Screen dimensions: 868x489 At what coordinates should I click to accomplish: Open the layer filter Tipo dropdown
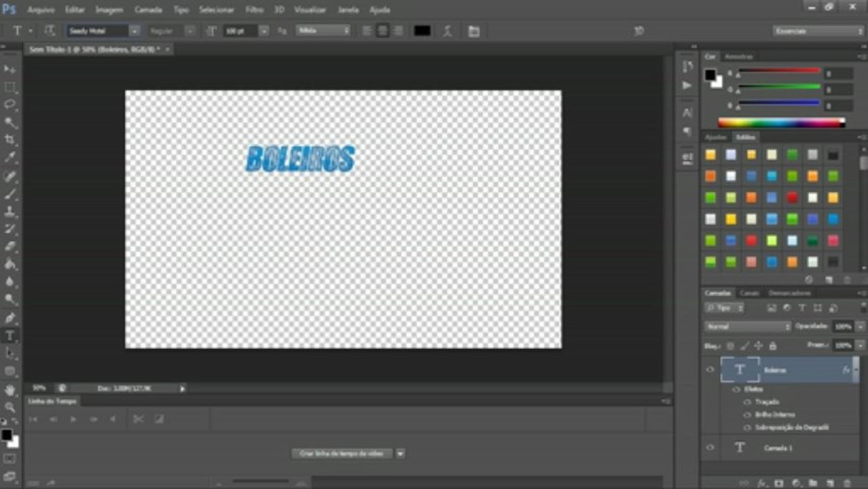point(724,308)
